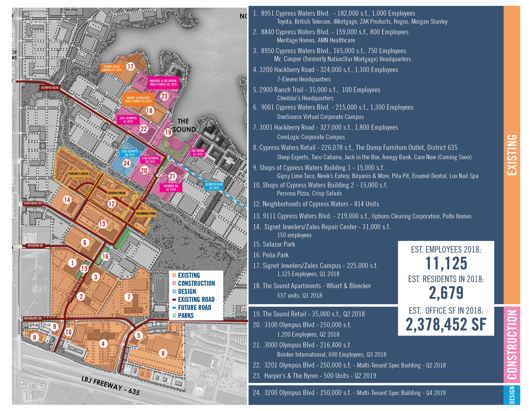The image size is (532, 411).
Task: Select park marker number 16
Action: (x=105, y=256)
